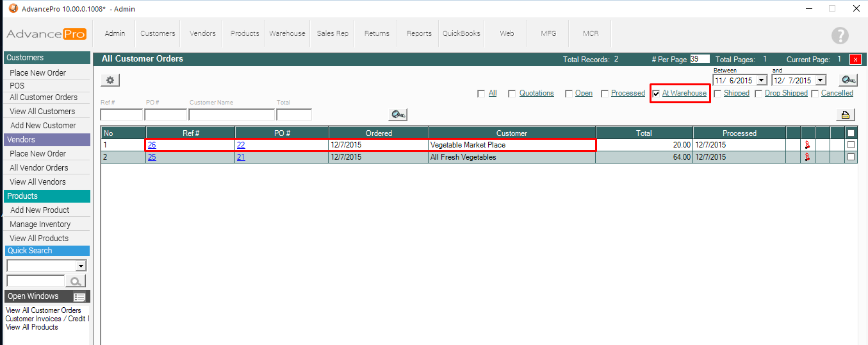Click the search icon beside the date range

848,80
